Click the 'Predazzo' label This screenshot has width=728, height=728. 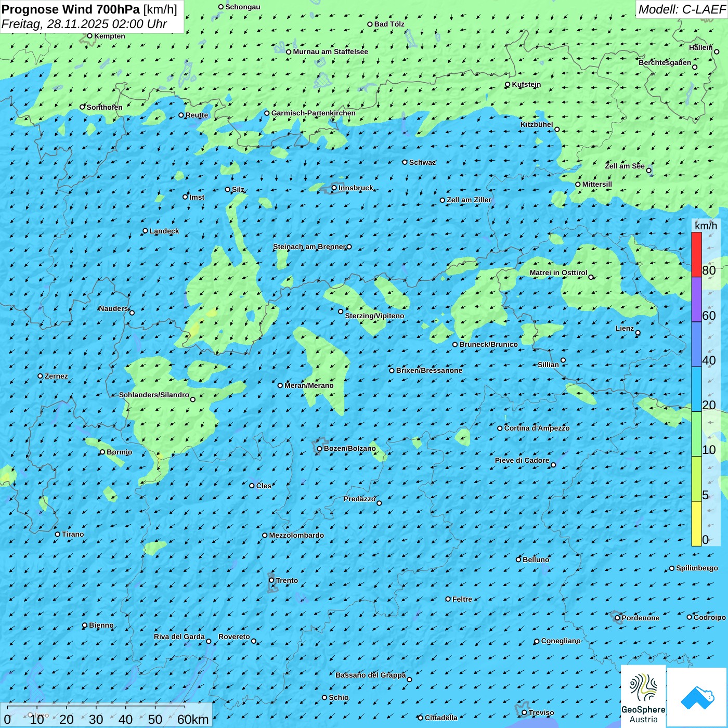pyautogui.click(x=359, y=499)
